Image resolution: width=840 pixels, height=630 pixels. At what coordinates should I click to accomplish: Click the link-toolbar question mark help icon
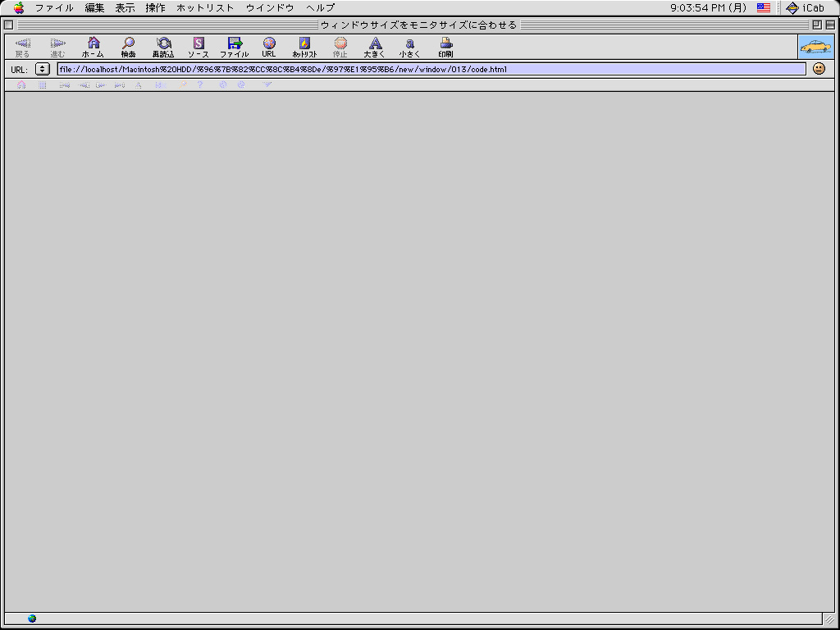point(200,84)
